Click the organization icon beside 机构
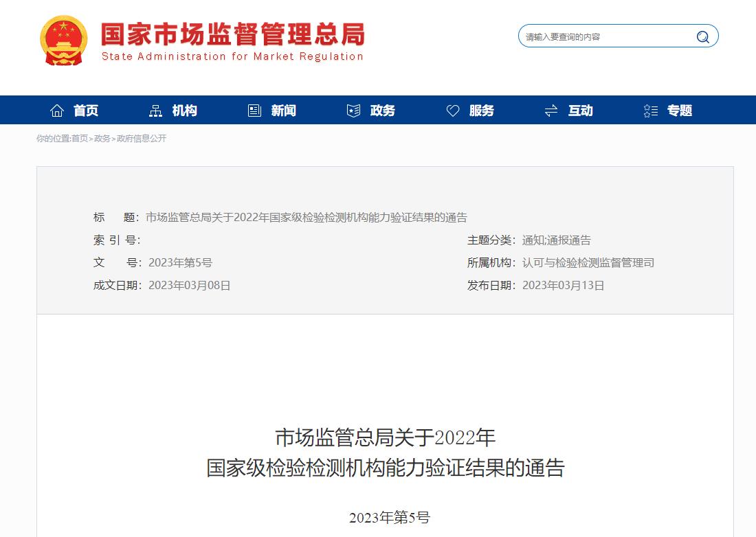Viewport: 756px width, 537px height. [156, 111]
